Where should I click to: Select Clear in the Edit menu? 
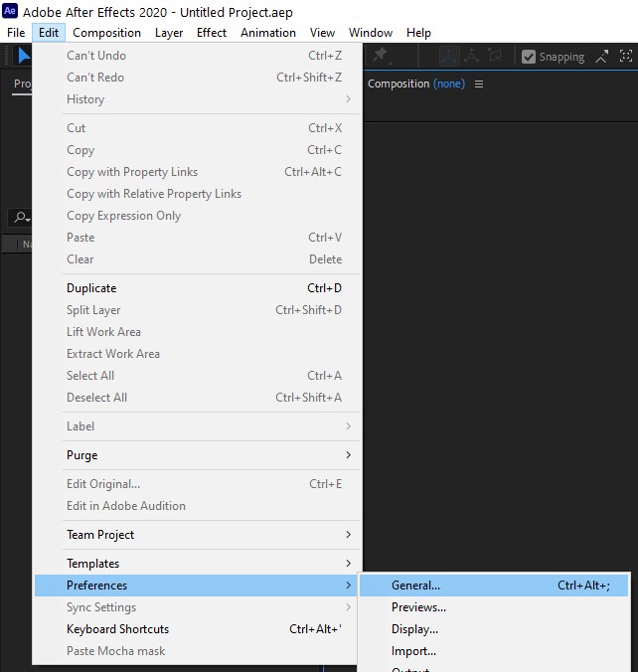click(x=198, y=258)
